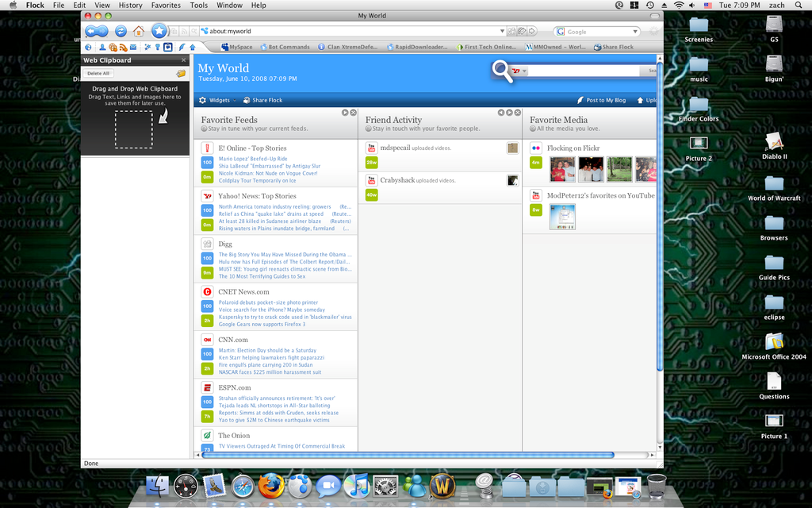Close the Friend Activity widget
The height and width of the screenshot is (508, 812).
click(x=517, y=113)
